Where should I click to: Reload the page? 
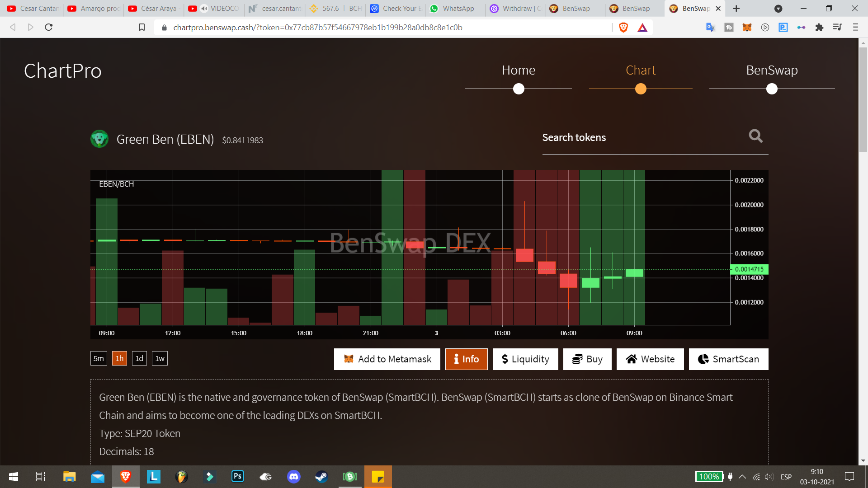pyautogui.click(x=49, y=28)
